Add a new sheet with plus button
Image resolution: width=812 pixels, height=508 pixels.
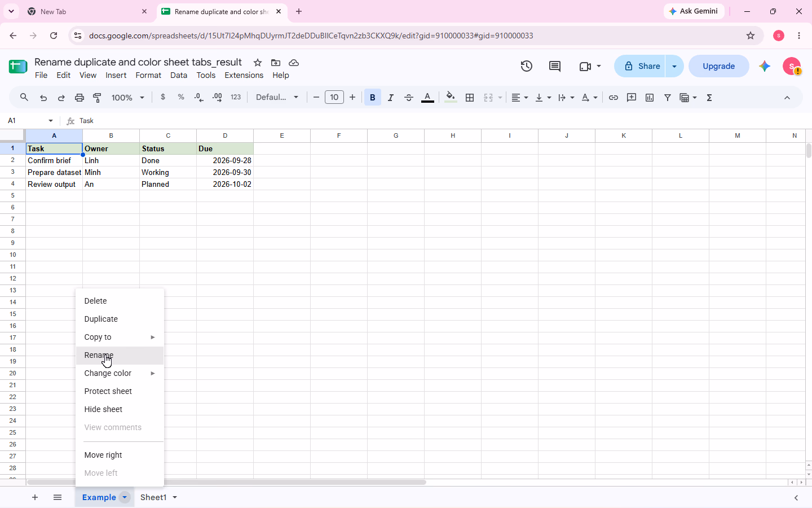pos(35,497)
